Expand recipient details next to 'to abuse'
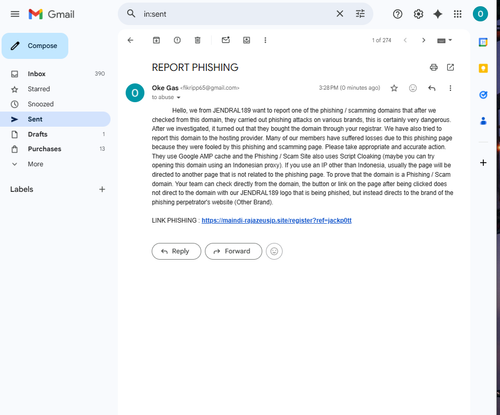 point(178,97)
